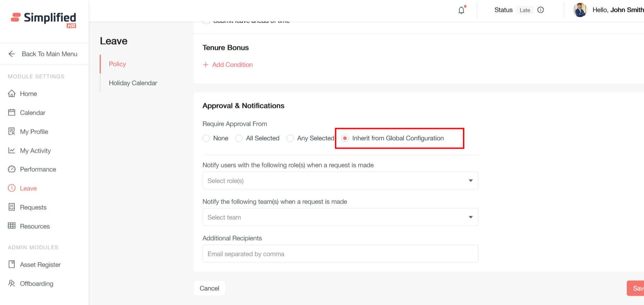
Task: Choose the All Selected radio option
Action: pos(239,138)
